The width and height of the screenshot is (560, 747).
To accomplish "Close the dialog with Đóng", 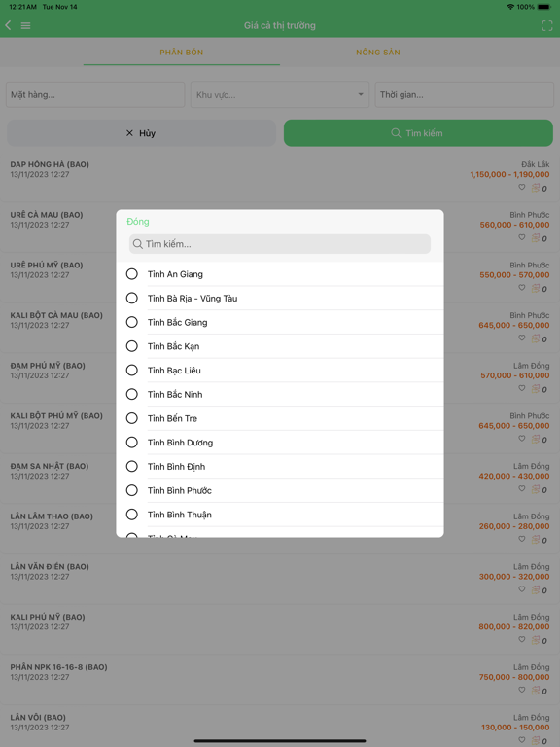I will pyautogui.click(x=138, y=222).
